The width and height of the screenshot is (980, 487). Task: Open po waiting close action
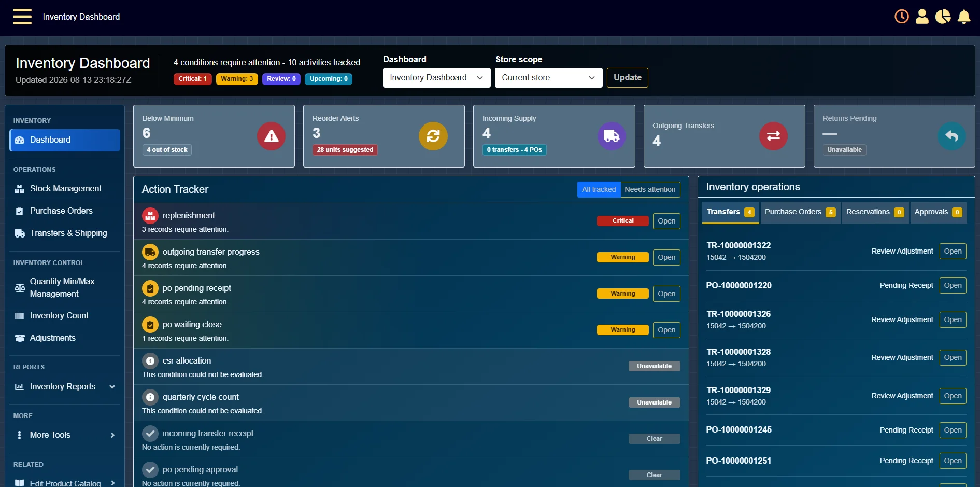666,330
